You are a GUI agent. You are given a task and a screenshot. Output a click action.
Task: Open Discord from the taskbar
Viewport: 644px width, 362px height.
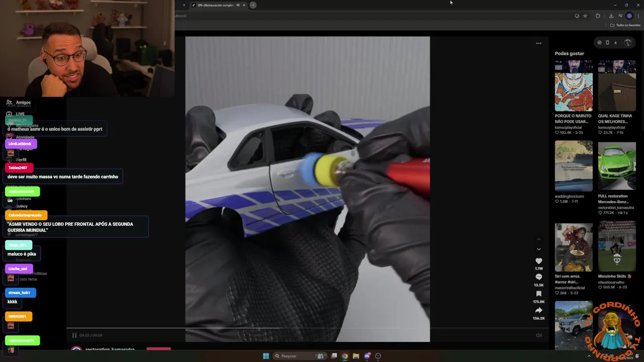tap(367, 356)
